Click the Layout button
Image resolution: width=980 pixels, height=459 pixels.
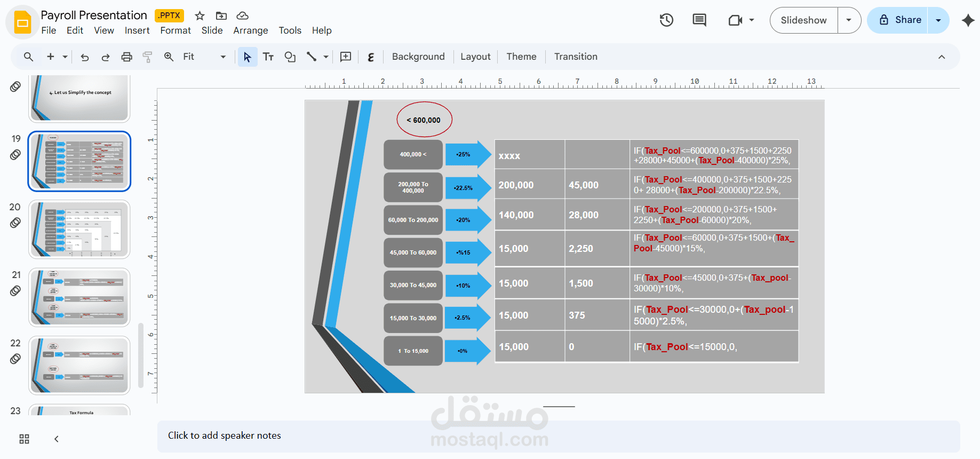475,57
